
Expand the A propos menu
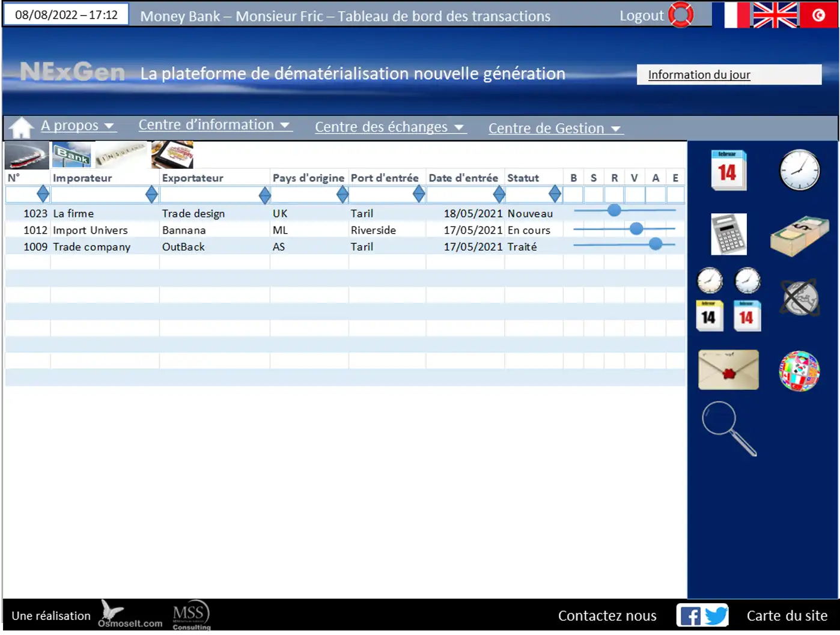click(78, 126)
